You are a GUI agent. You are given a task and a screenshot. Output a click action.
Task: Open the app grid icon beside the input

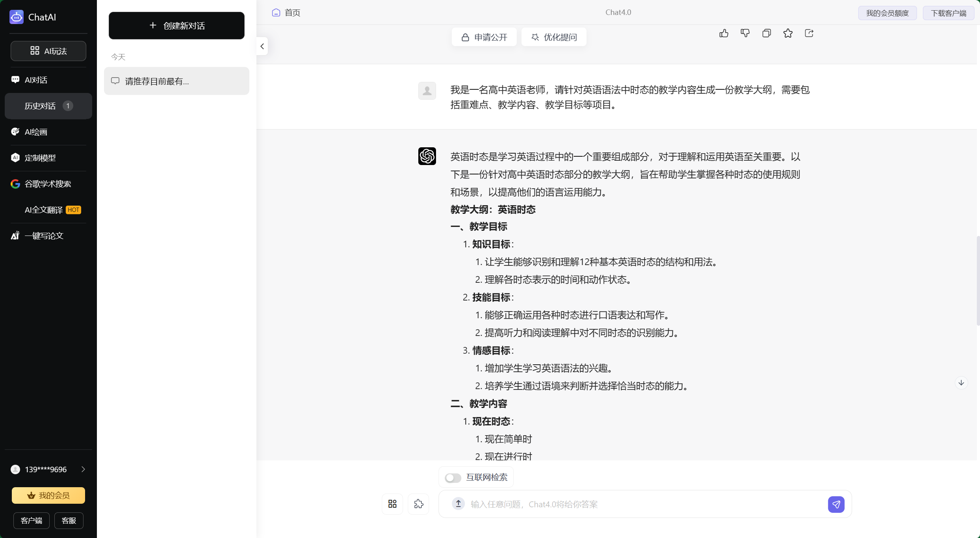(x=392, y=504)
